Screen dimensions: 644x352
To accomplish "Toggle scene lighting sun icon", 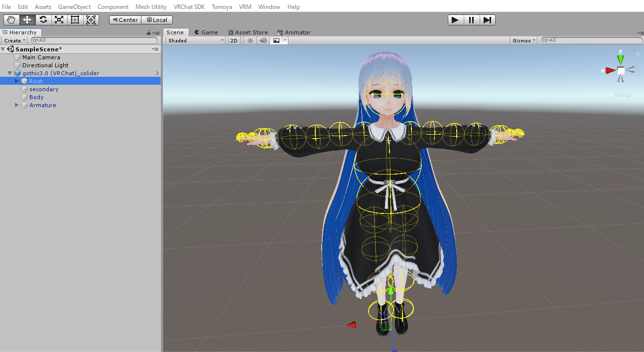I will pyautogui.click(x=250, y=40).
